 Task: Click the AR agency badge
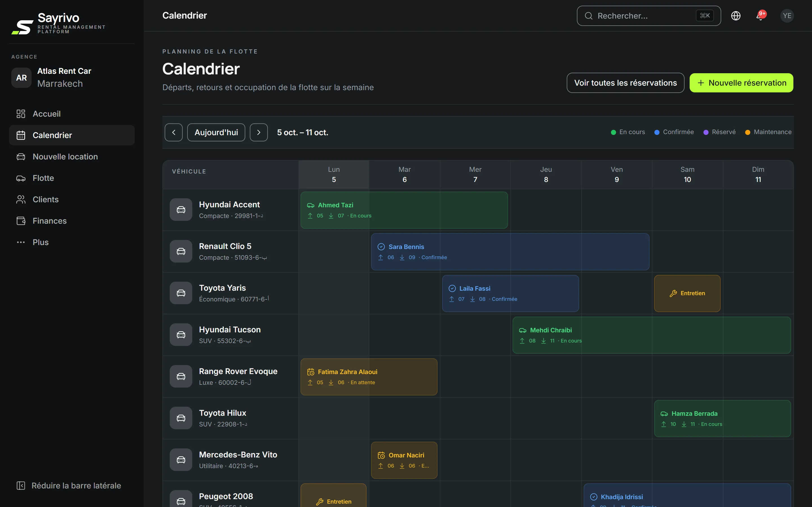pos(21,77)
